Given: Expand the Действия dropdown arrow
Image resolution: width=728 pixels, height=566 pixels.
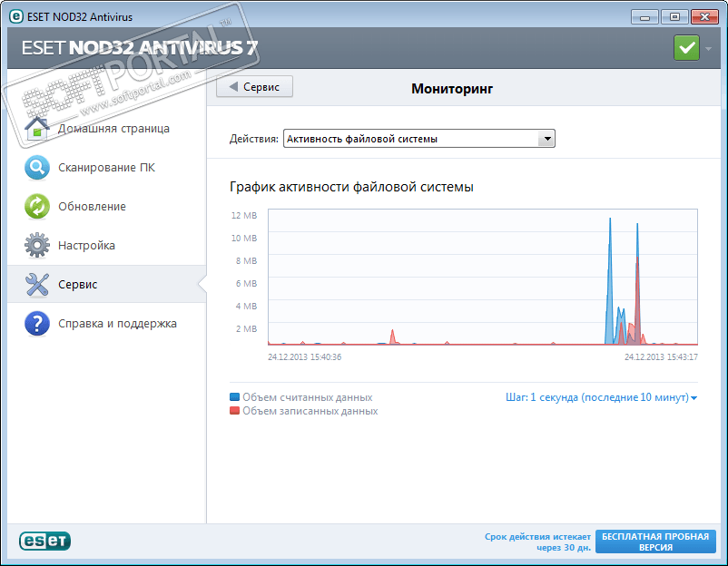Looking at the screenshot, I should [x=547, y=139].
